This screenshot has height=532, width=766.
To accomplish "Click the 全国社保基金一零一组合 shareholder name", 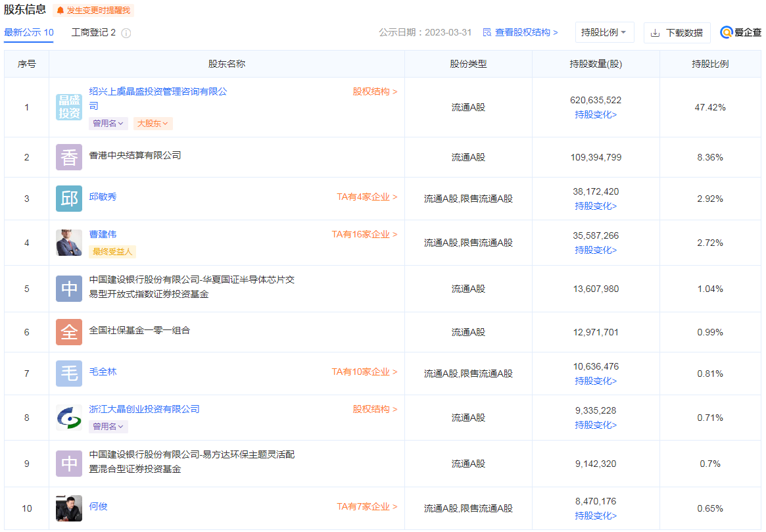I will coord(139,330).
